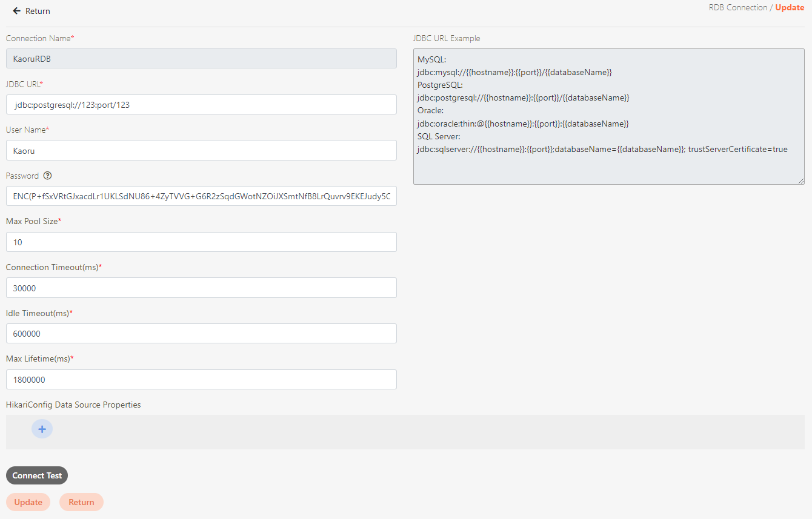
Task: Add a HikariConfig property with plus icon
Action: (42, 429)
